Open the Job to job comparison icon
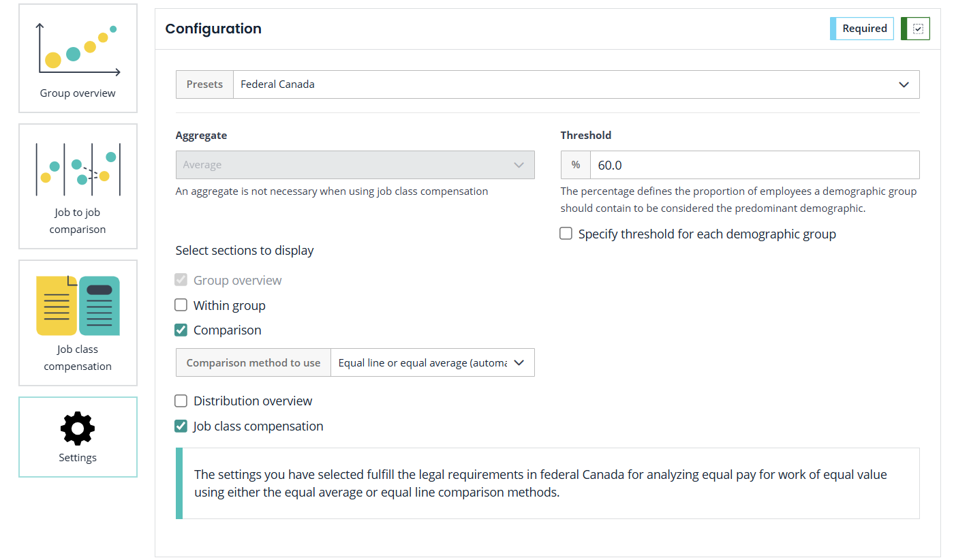The width and height of the screenshot is (954, 560). pos(78,169)
